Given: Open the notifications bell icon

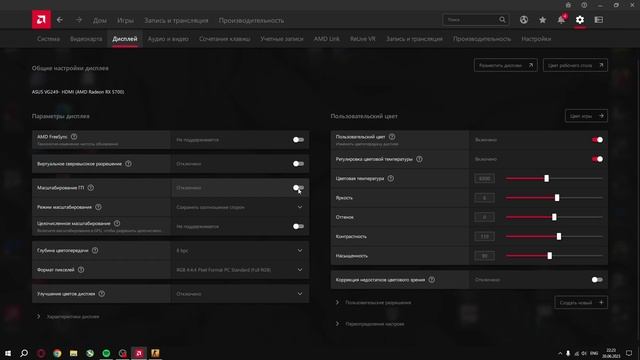Looking at the screenshot, I should pos(561,20).
